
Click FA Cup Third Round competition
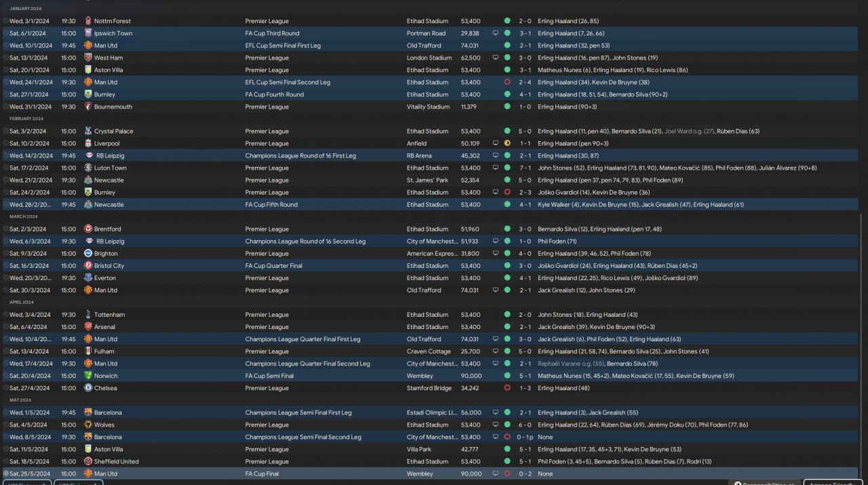pos(272,33)
